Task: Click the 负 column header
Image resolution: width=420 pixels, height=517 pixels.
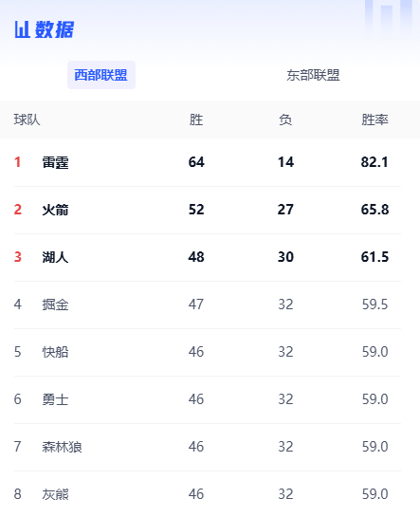Action: pos(285,120)
